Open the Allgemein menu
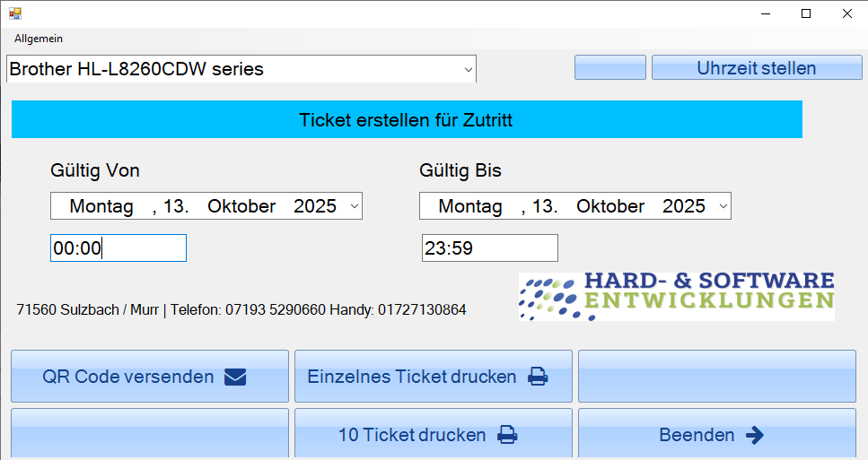Viewport: 868px width, 460px height. [x=39, y=39]
